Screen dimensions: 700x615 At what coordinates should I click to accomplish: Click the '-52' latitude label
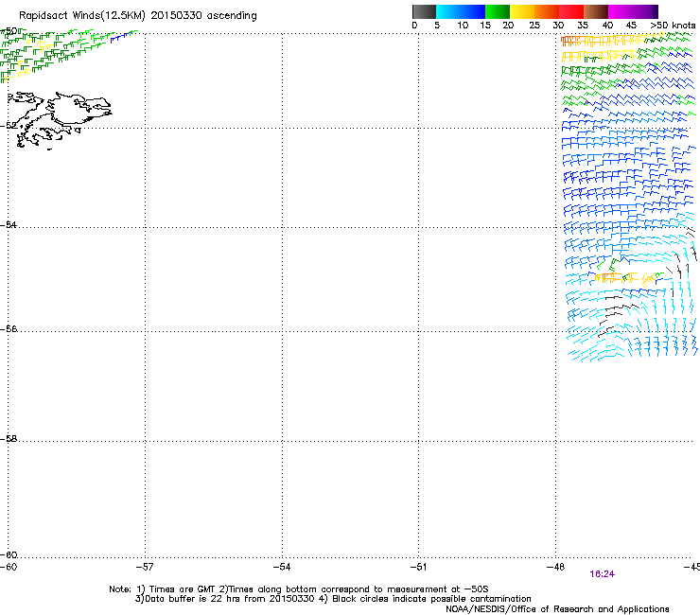click(x=9, y=126)
